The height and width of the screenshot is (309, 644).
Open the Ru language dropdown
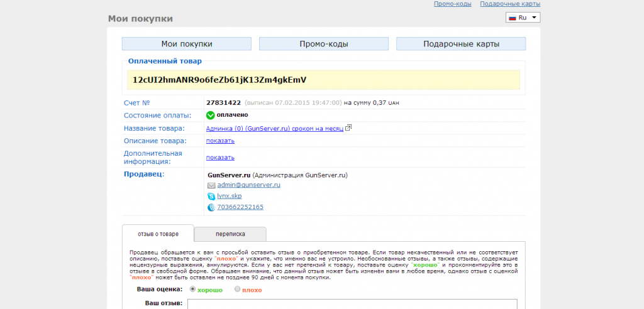pyautogui.click(x=523, y=18)
